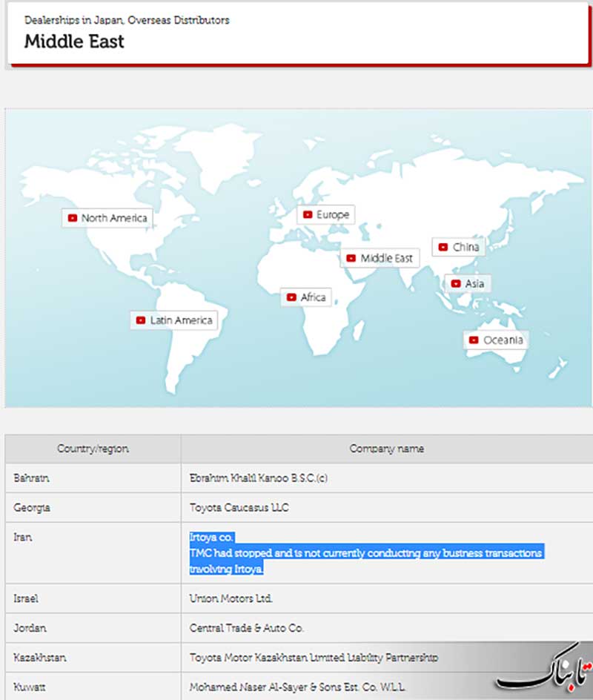
Task: Select the Iran country cell
Action: point(24,537)
